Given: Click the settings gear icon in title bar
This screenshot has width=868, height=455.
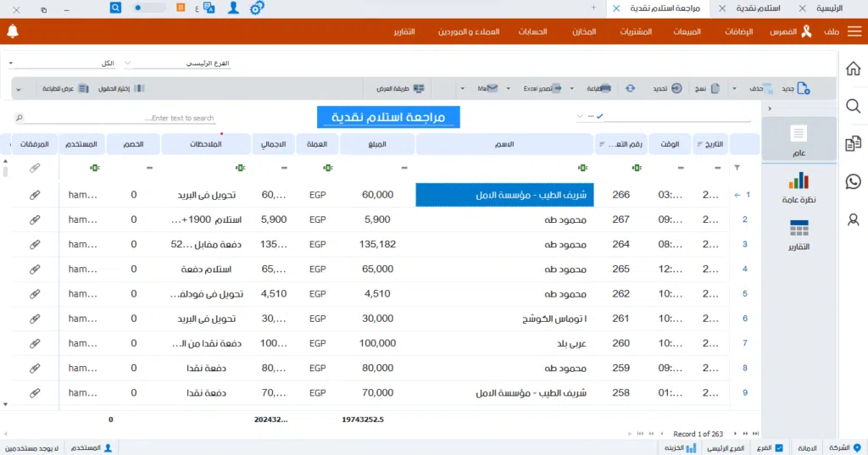Looking at the screenshot, I should click(x=257, y=8).
